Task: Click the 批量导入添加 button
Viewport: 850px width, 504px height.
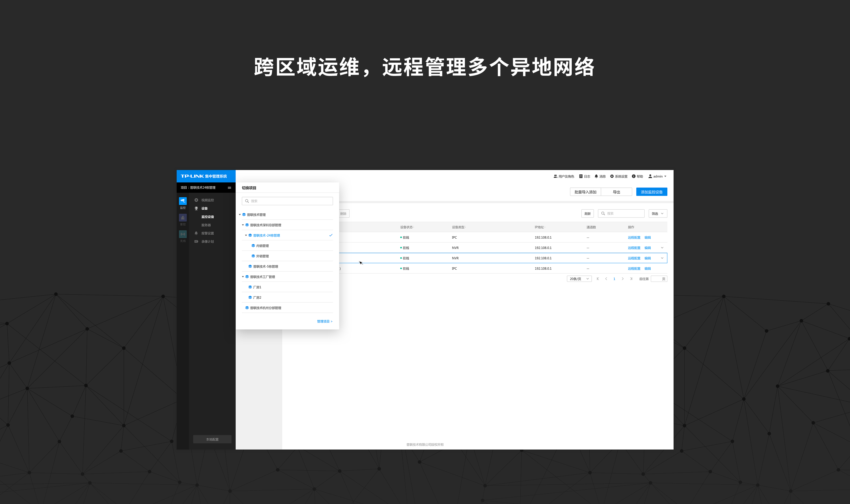Action: point(585,192)
